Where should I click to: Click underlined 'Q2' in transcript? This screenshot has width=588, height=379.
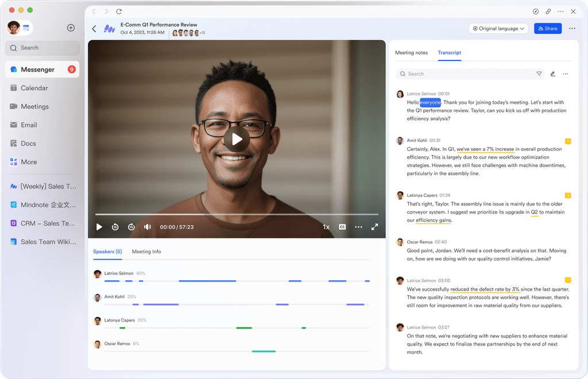click(x=535, y=212)
